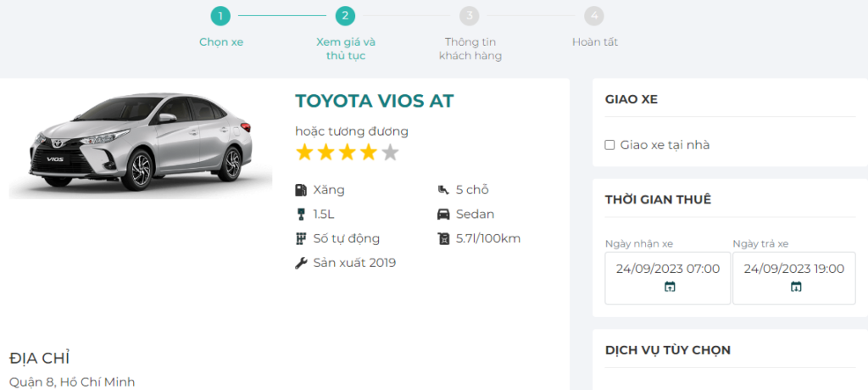Click the gearbox icon beside Số tự động
The width and height of the screenshot is (868, 390).
click(301, 238)
